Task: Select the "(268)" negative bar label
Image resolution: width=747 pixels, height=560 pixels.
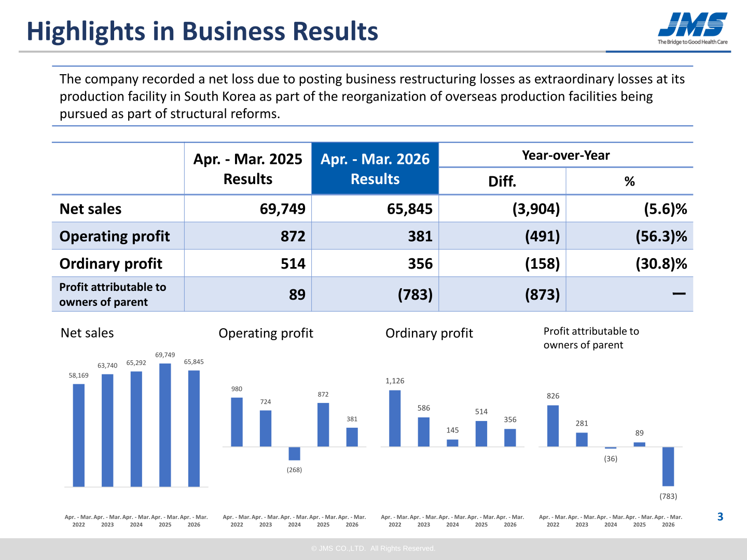Action: 294,470
